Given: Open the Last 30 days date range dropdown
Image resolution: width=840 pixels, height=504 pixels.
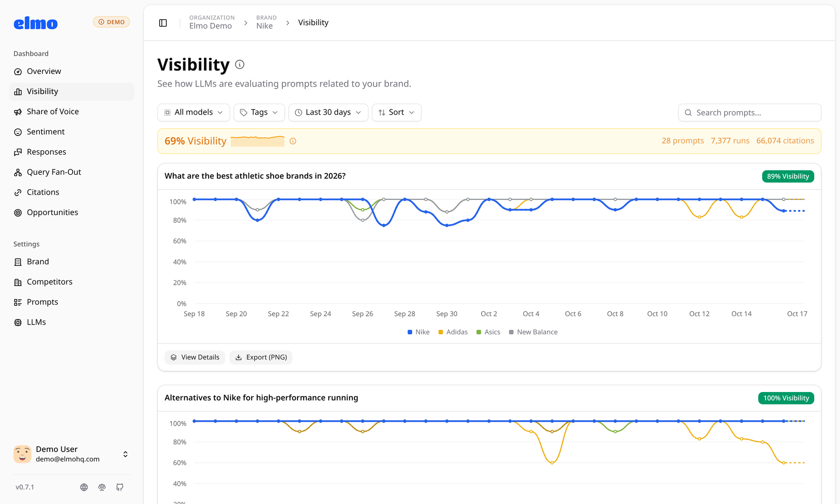Looking at the screenshot, I should (x=328, y=112).
